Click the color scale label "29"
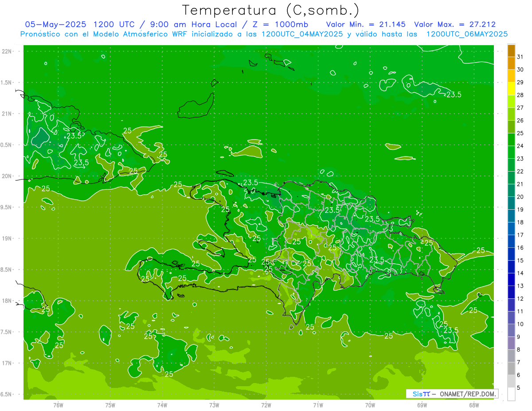The height and width of the screenshot is (411, 532). pyautogui.click(x=520, y=82)
